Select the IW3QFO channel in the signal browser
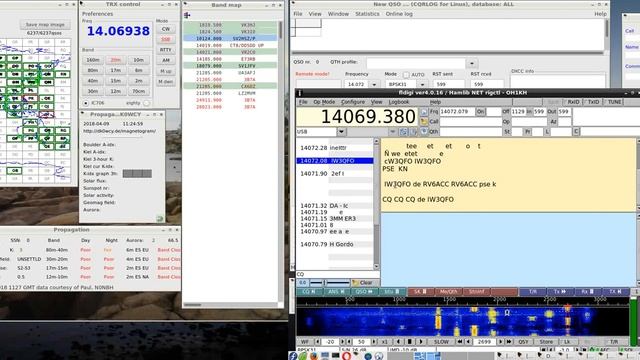The width and height of the screenshot is (640, 360). [335, 161]
